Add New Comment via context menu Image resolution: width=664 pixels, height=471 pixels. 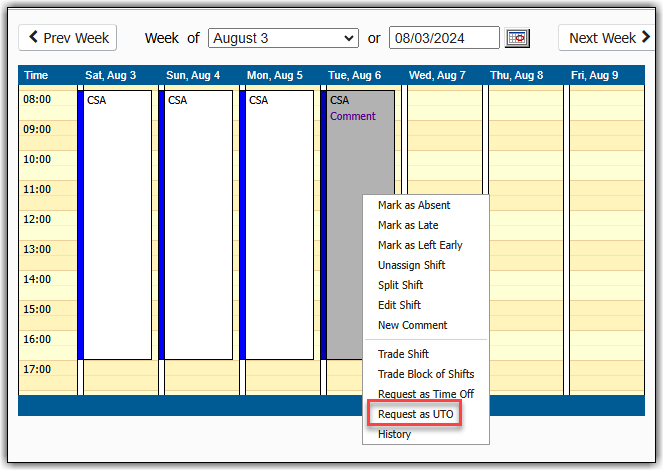coord(412,325)
